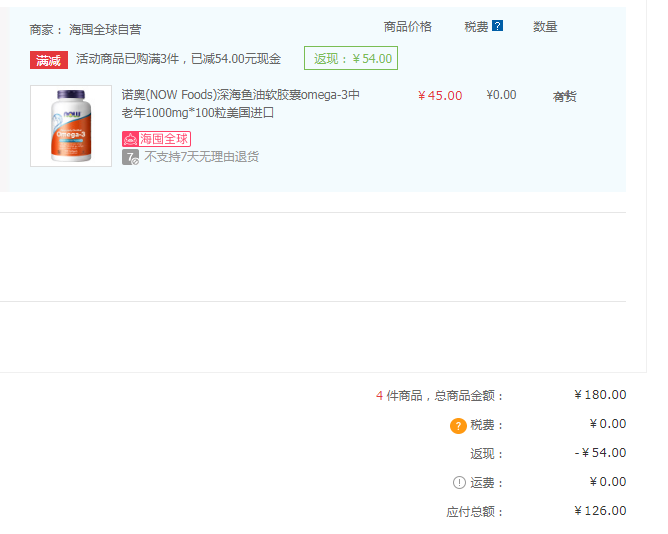Image resolution: width=668 pixels, height=534 pixels.
Task: Click the blue tax help question icon
Action: 497,26
